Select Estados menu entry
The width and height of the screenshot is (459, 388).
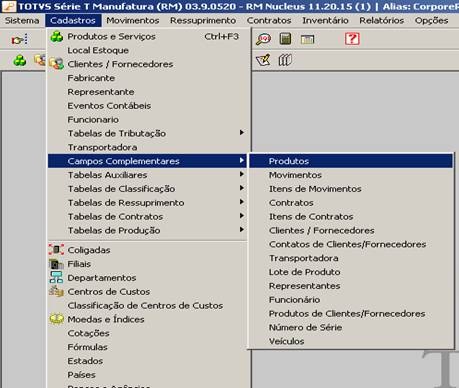pyautogui.click(x=147, y=361)
